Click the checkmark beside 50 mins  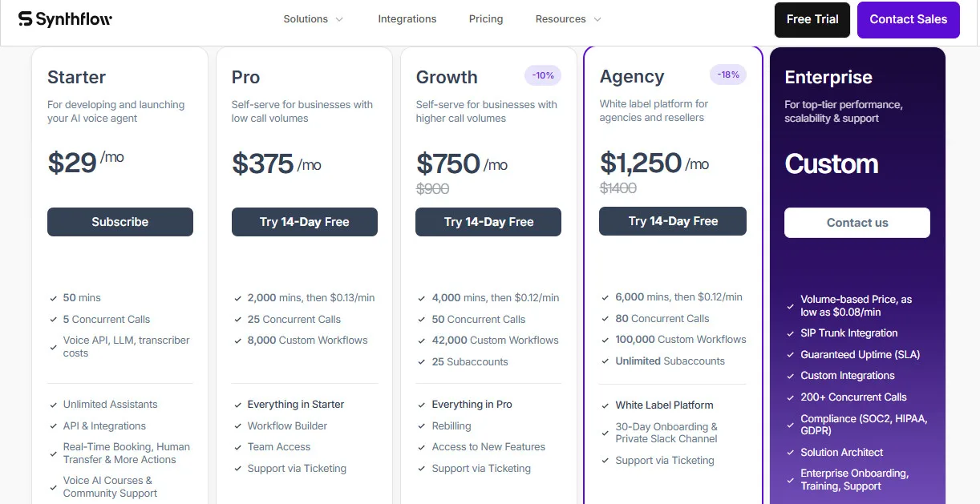pyautogui.click(x=54, y=297)
